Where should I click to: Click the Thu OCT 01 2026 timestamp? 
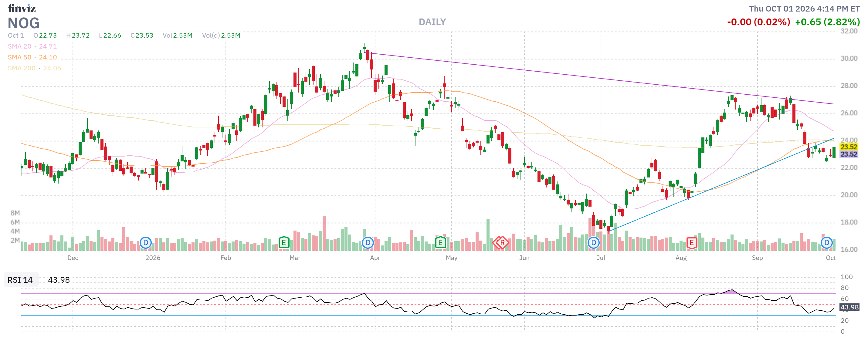tap(804, 9)
